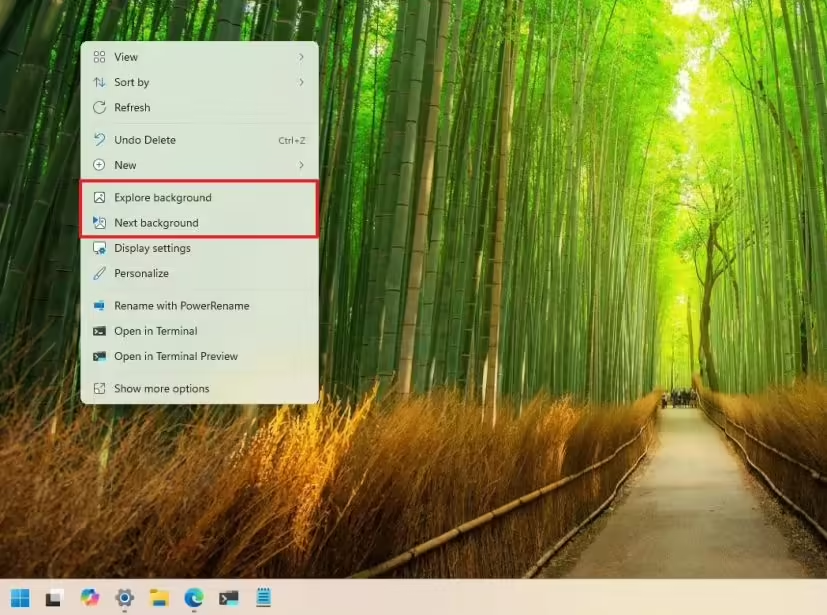Click the Next background image icon
This screenshot has width=827, height=615.
[x=99, y=222]
